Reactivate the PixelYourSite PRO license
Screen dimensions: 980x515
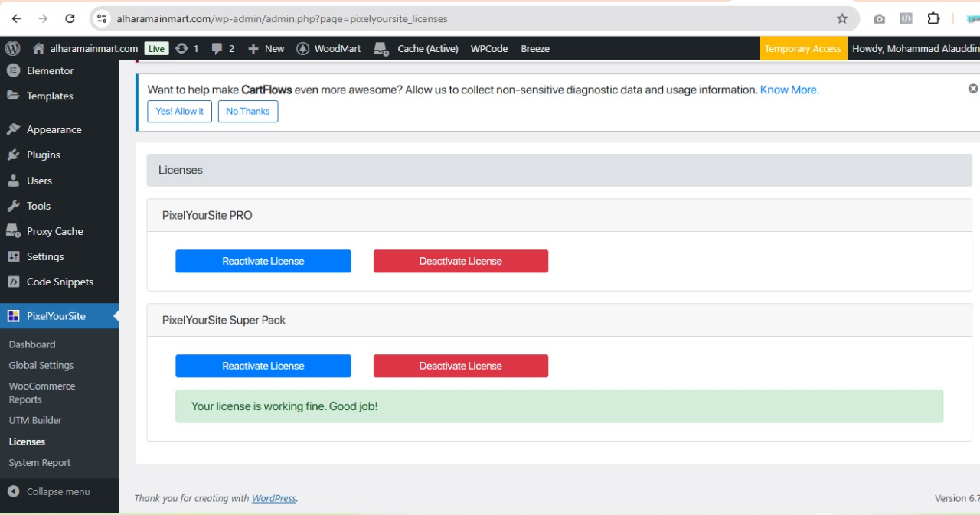coord(263,261)
